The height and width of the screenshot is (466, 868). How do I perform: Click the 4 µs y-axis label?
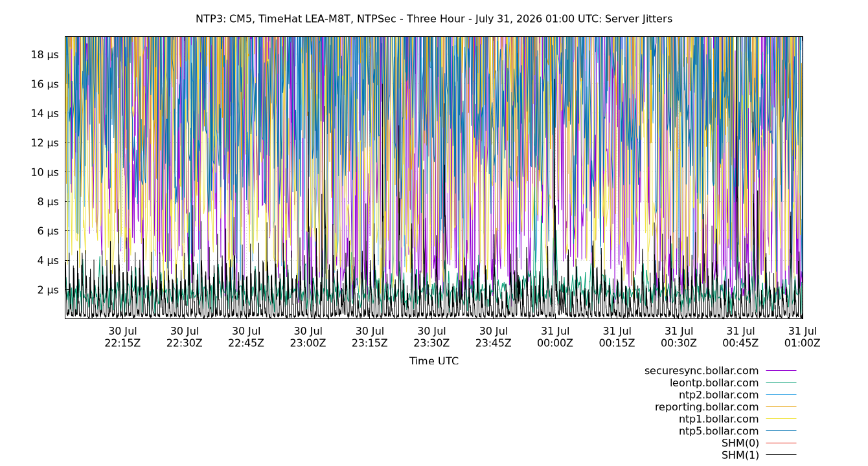[48, 260]
